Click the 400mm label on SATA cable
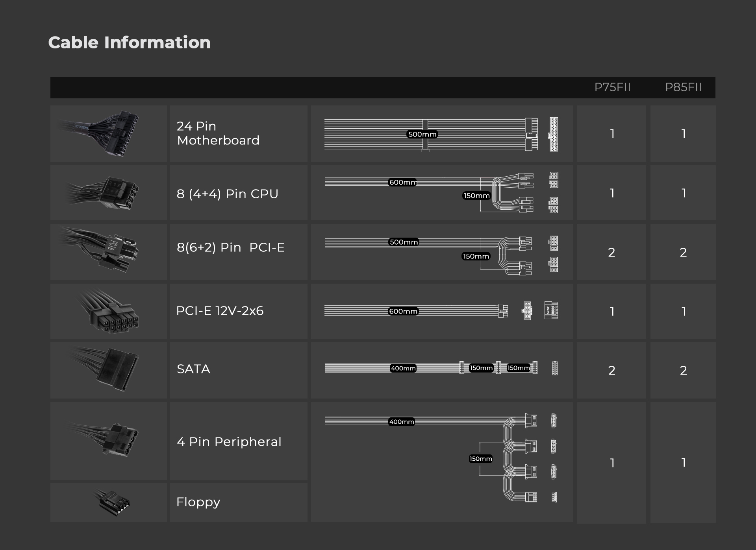This screenshot has width=756, height=550. coord(403,368)
